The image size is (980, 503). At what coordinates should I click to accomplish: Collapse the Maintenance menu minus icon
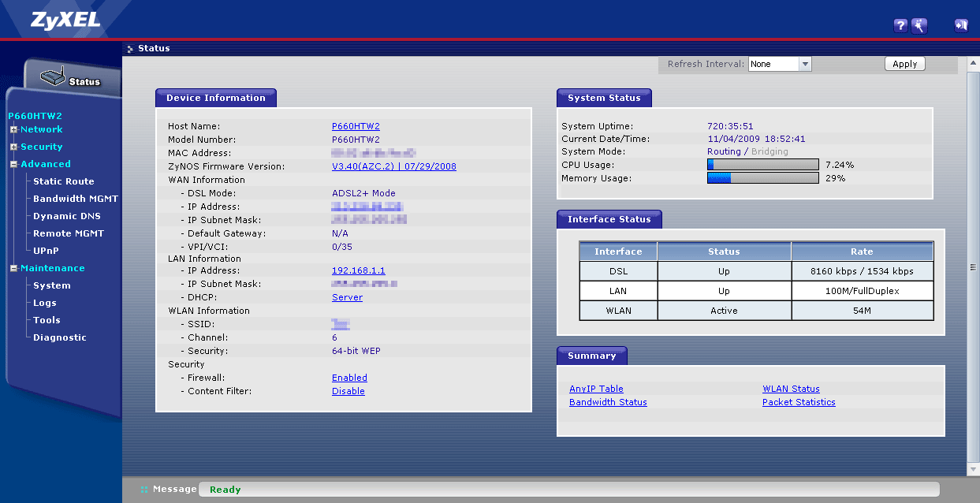click(13, 268)
